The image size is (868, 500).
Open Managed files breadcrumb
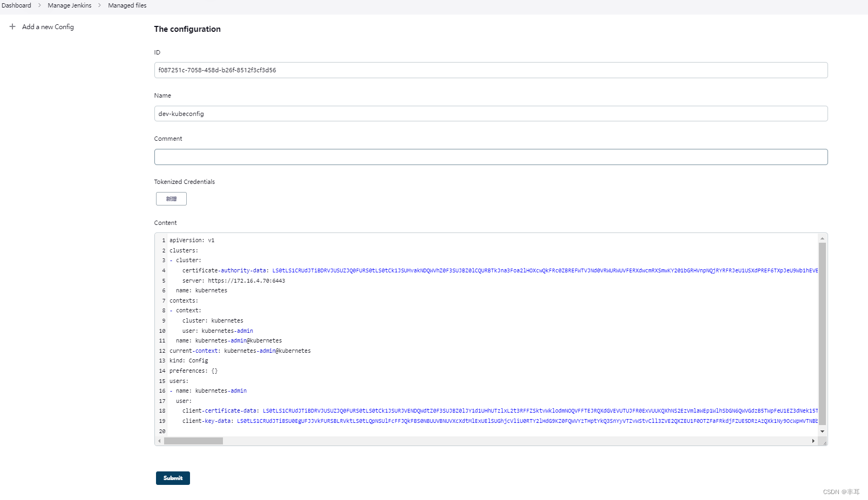coord(127,5)
